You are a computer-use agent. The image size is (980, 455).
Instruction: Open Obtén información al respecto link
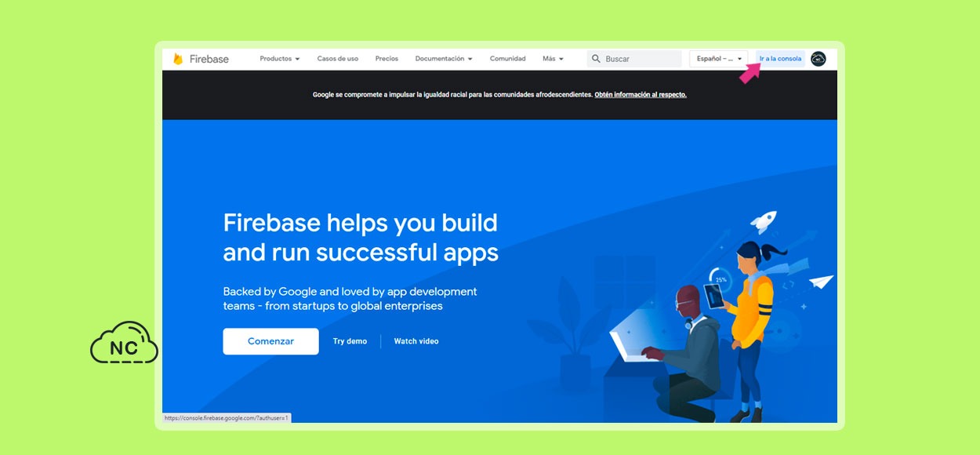641,95
